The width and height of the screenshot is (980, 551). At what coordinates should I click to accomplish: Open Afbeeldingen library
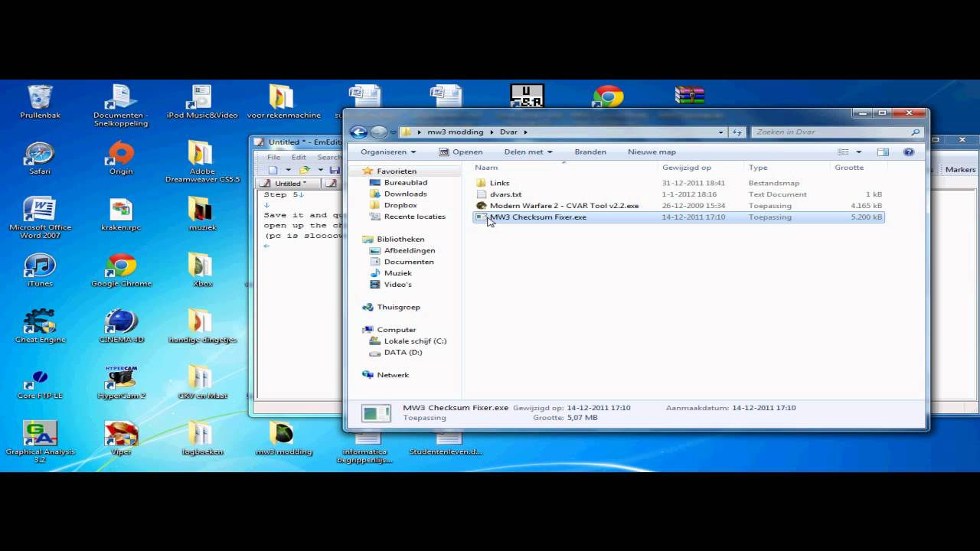click(409, 250)
